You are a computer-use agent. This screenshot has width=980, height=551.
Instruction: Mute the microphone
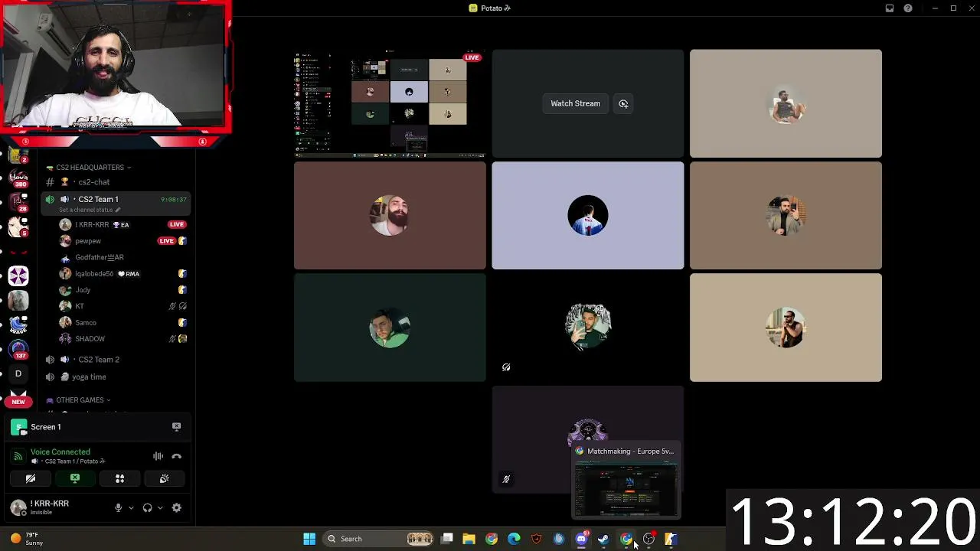tap(118, 507)
